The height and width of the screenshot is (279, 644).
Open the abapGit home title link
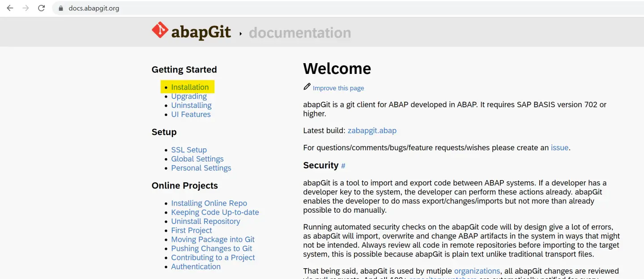point(201,32)
